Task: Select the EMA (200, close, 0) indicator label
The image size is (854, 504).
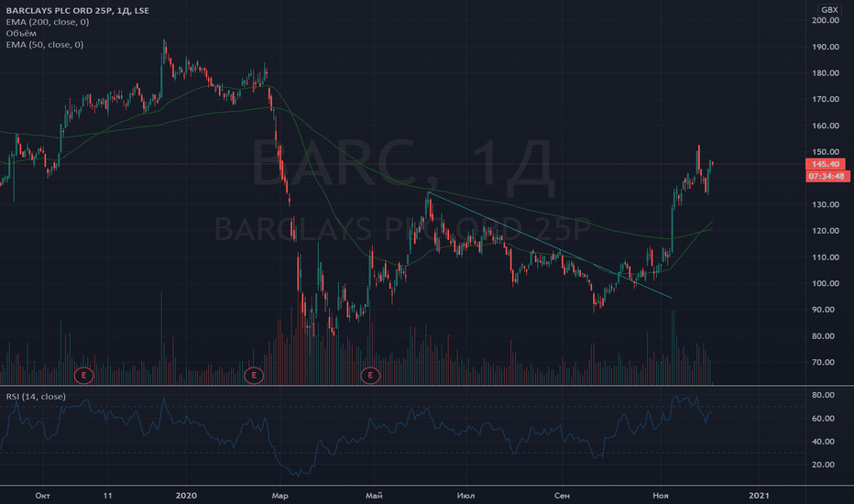Action: [x=48, y=22]
